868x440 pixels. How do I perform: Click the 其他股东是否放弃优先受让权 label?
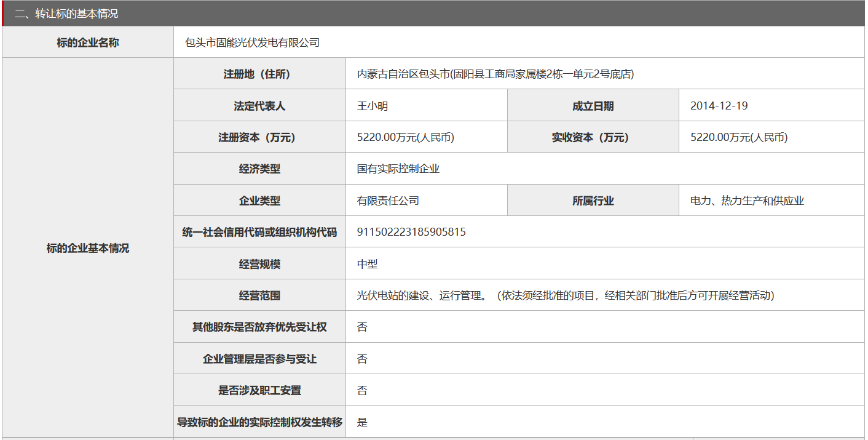click(259, 327)
